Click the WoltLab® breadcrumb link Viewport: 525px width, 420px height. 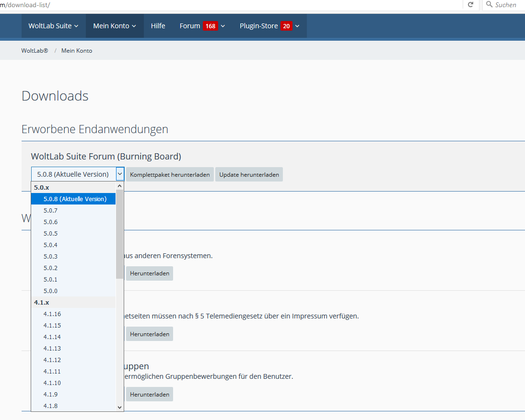click(x=35, y=50)
